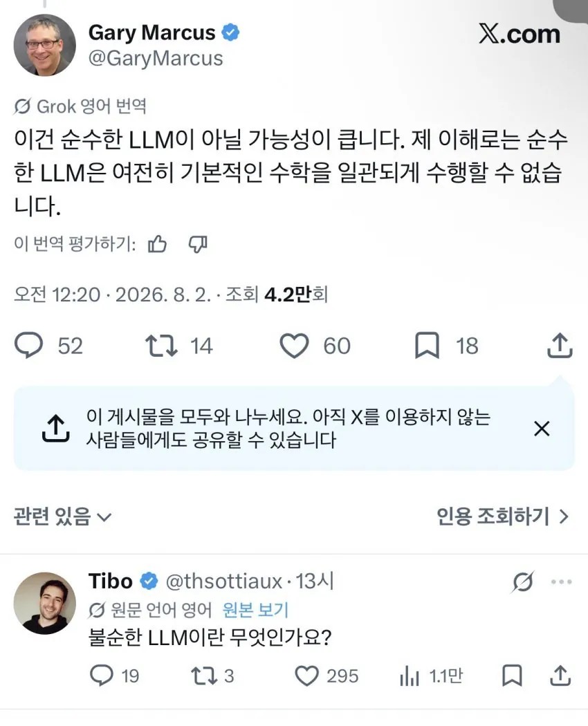Click 원본 보기 to show original

(x=255, y=610)
